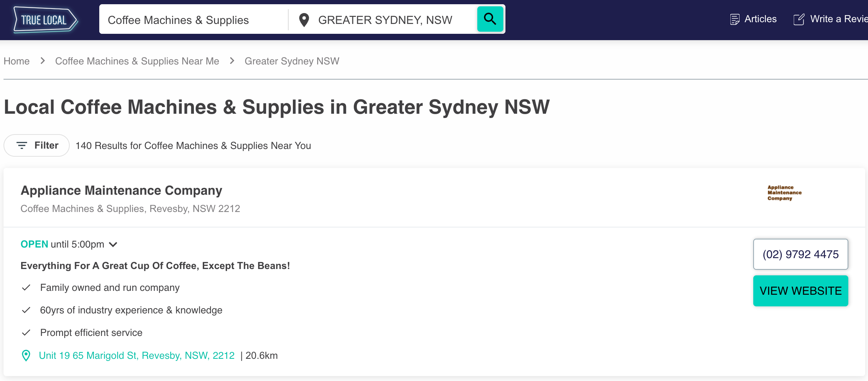This screenshot has height=381, width=868.
Task: Click the VIEW WEBSITE button
Action: click(x=800, y=291)
